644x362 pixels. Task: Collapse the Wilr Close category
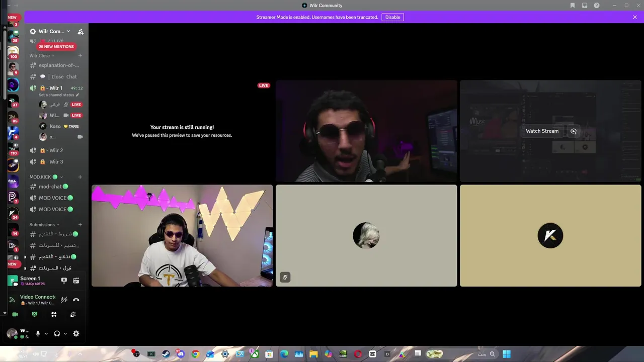tap(42, 56)
